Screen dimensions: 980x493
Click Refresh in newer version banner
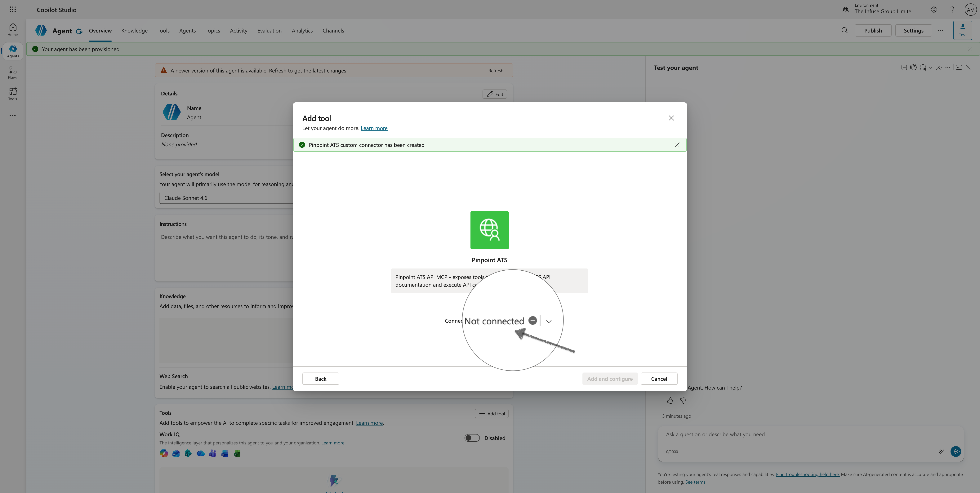click(495, 71)
